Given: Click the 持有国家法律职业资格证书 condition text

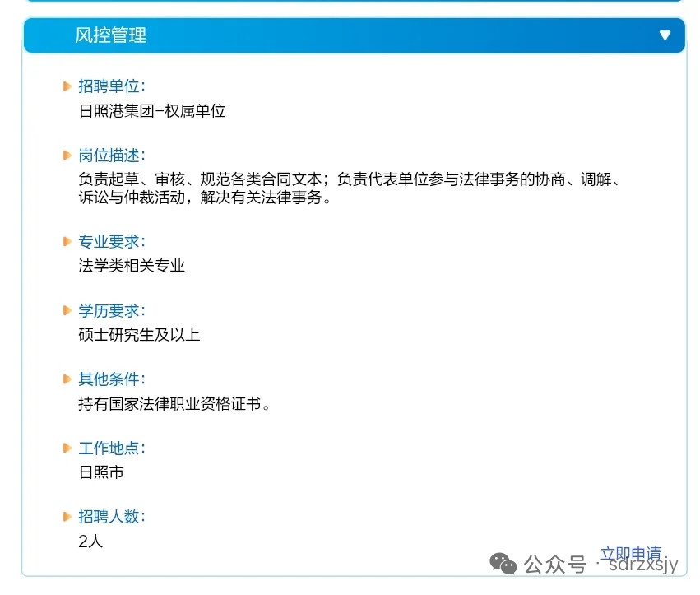Looking at the screenshot, I should [x=174, y=404].
